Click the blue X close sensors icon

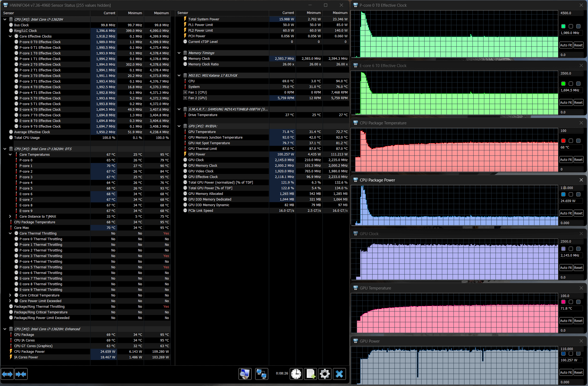pyautogui.click(x=339, y=374)
